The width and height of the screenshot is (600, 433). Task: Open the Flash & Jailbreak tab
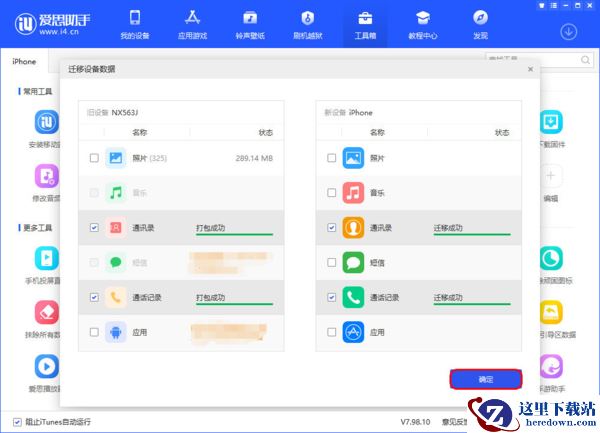(x=308, y=25)
